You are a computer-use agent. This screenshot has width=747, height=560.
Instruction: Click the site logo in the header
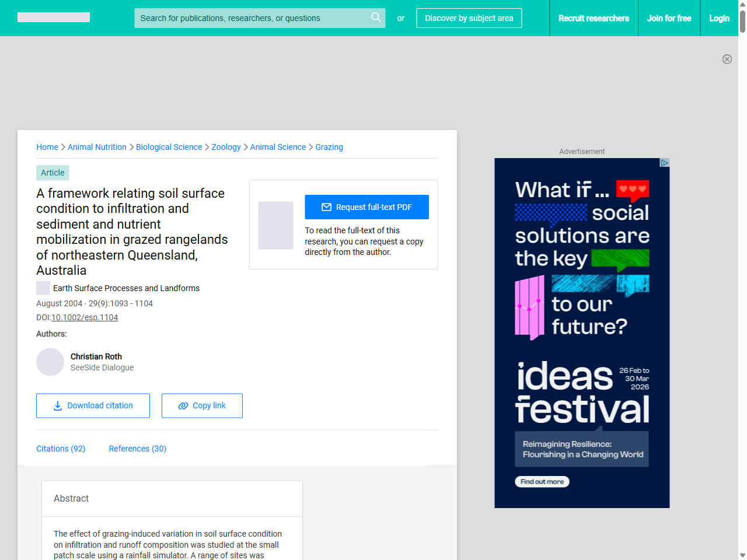[54, 17]
